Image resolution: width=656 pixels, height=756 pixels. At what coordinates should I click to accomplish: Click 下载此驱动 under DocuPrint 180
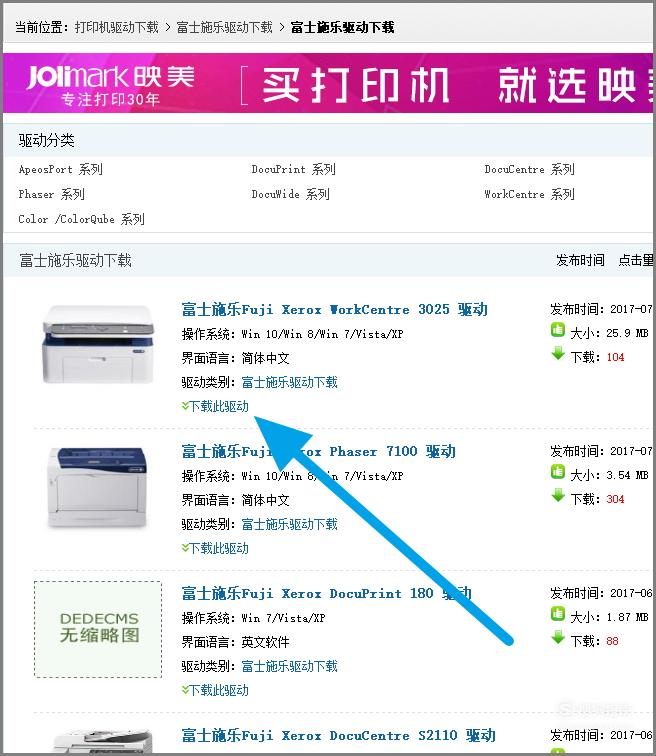click(x=215, y=690)
